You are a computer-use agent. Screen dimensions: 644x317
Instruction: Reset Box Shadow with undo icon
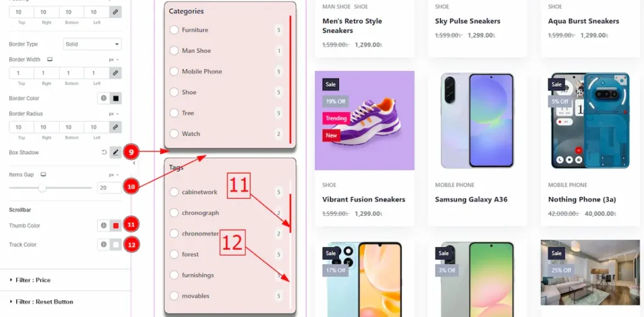[x=104, y=152]
